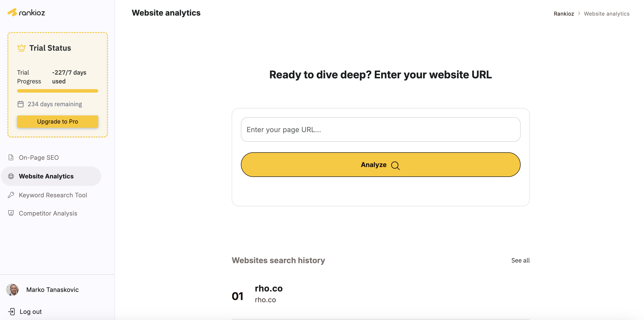Open the Marko Tanaskovic profile avatar

[x=12, y=289]
